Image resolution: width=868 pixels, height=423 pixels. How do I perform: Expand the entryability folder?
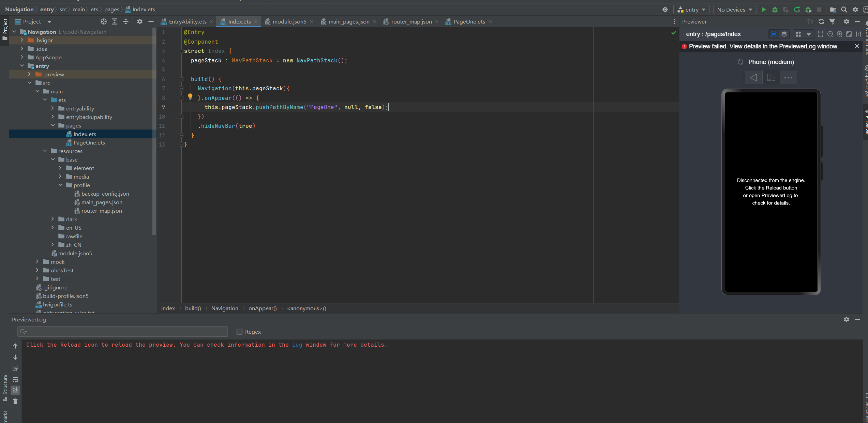53,108
